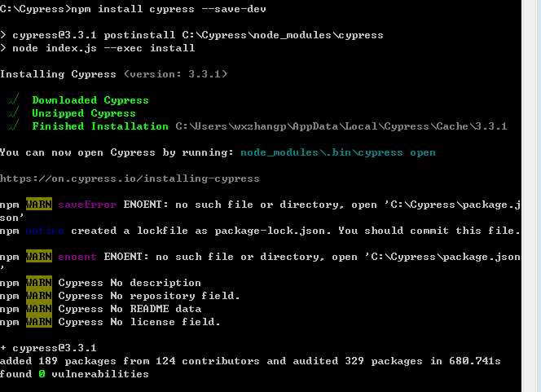Click the 'node index.js --exec install' line

[x=97, y=48]
